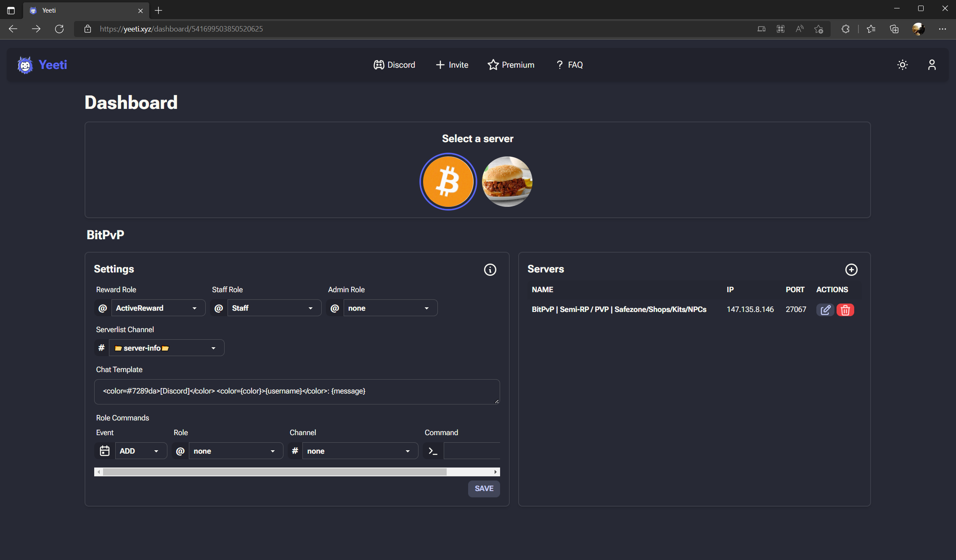Click into the Chat Template field
956x560 pixels.
297,391
